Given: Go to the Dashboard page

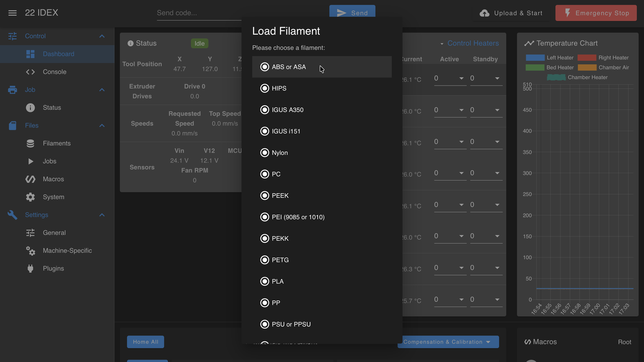Looking at the screenshot, I should [57, 54].
